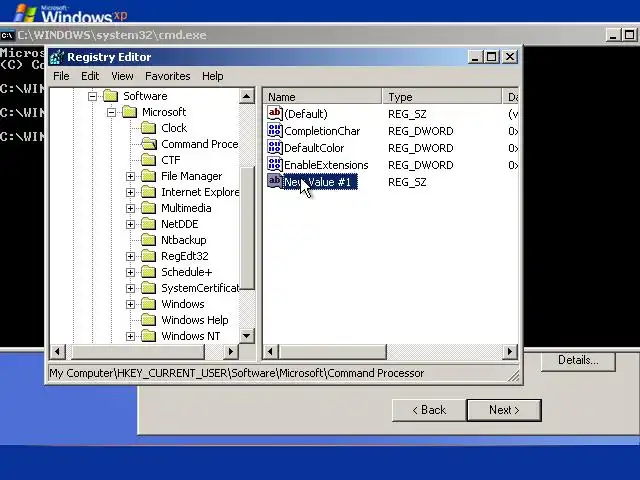Select the Software folder icon
Screen dimensions: 640x480
coord(111,96)
